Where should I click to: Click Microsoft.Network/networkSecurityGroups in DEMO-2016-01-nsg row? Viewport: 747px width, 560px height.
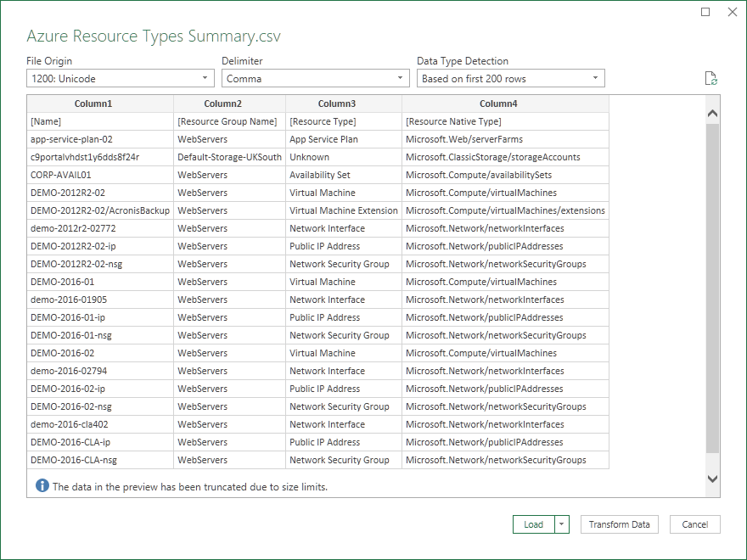[505, 335]
